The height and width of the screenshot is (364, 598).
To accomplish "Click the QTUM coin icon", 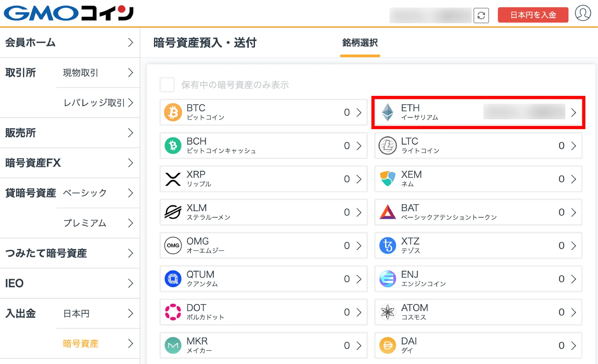I will (x=173, y=279).
